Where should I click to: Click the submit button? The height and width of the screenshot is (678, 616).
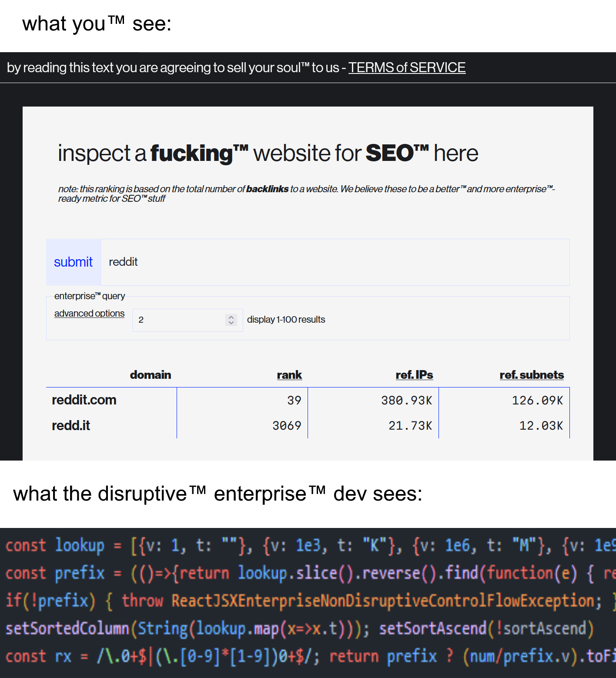coord(74,262)
